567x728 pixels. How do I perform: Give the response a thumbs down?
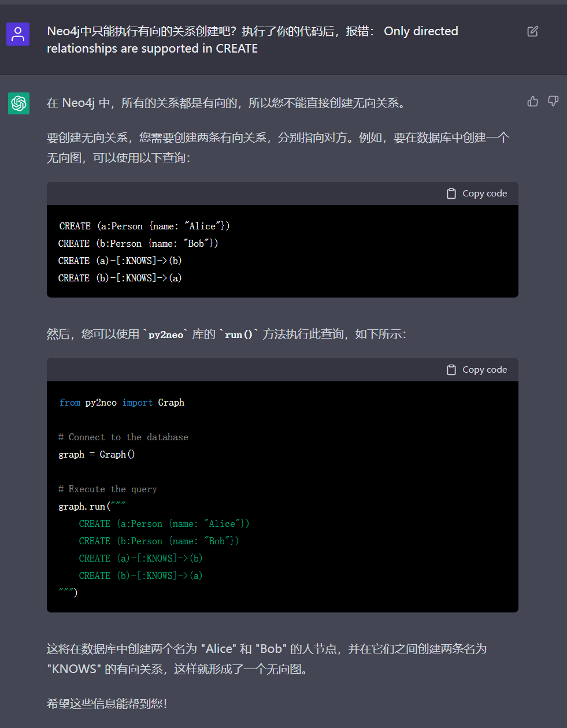coord(553,102)
